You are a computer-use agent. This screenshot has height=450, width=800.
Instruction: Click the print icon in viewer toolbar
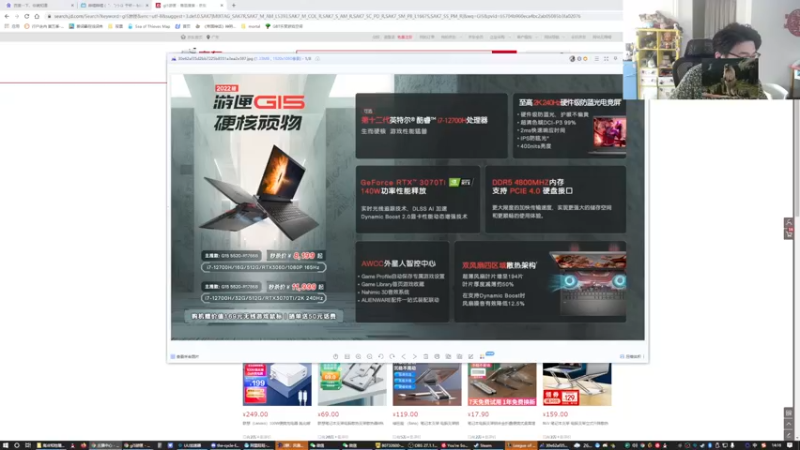[x=437, y=357]
